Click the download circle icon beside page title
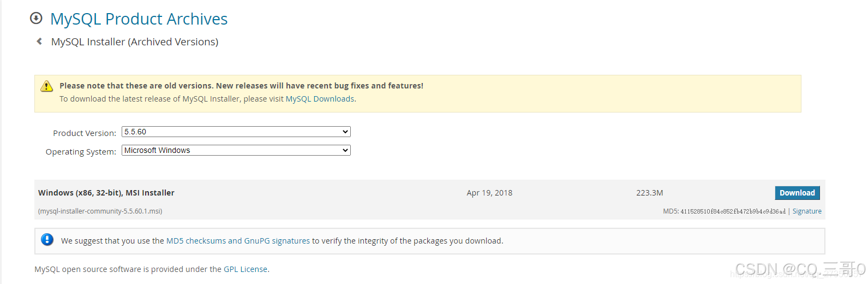Screen dimensions: 868x284 36,18
